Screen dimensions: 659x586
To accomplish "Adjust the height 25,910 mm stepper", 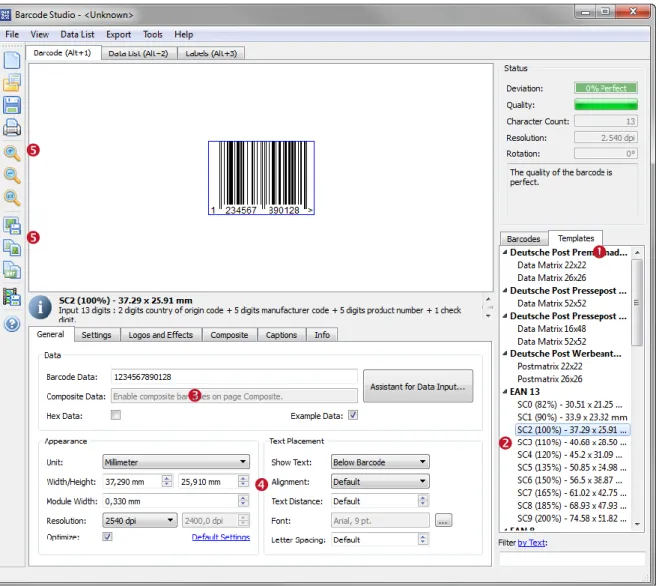I will pos(243,481).
